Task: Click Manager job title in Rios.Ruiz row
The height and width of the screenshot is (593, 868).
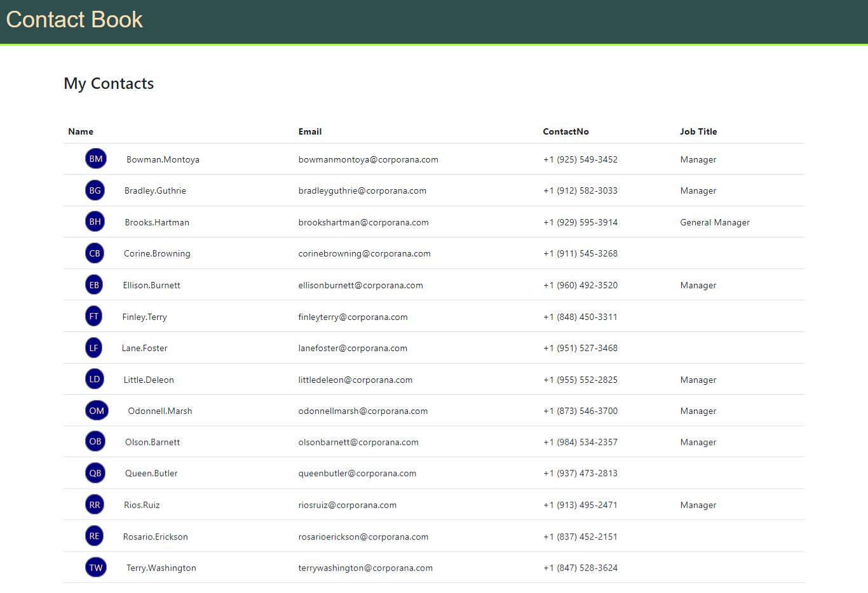Action: (698, 505)
